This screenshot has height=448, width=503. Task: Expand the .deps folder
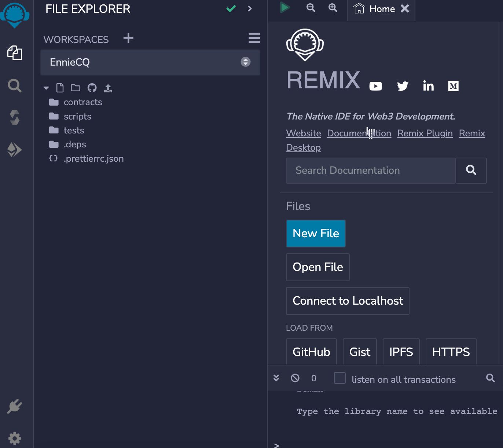[x=67, y=144]
